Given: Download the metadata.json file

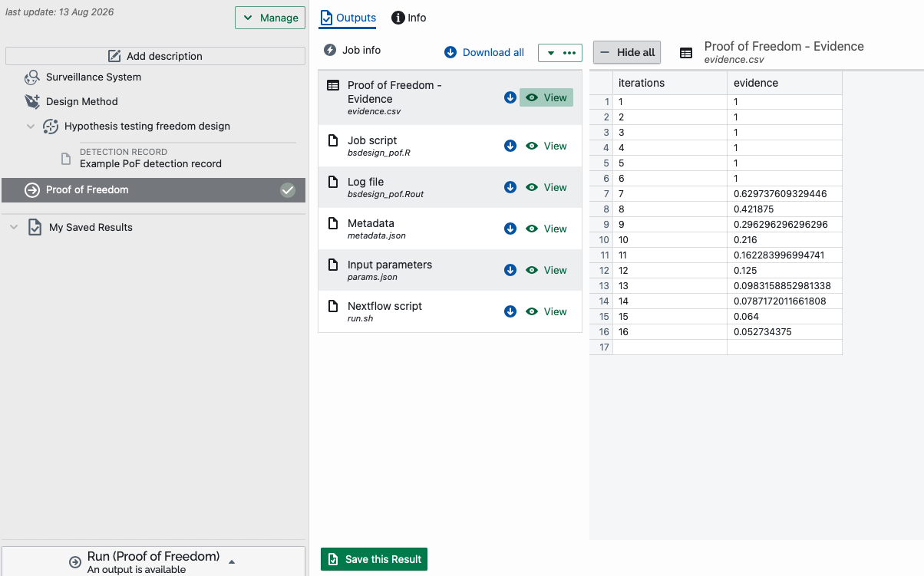Looking at the screenshot, I should tap(510, 229).
